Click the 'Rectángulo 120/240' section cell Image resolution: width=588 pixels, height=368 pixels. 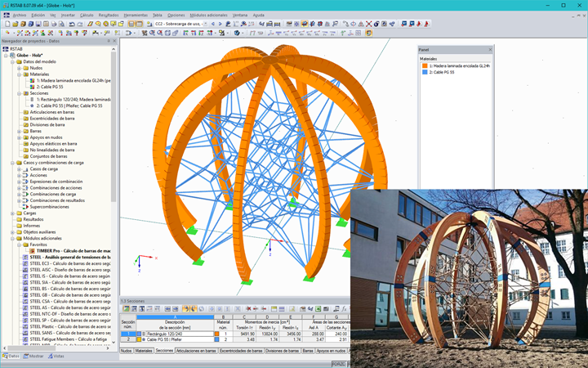175,334
